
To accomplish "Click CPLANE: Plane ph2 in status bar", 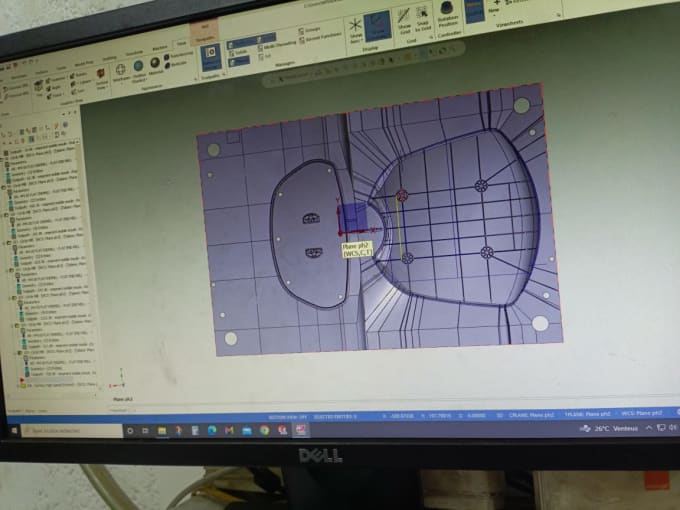I will point(531,415).
